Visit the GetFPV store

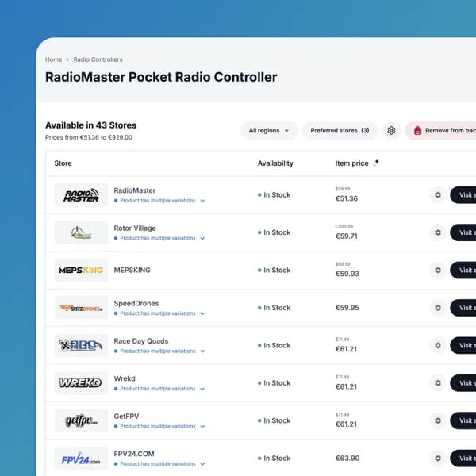pyautogui.click(x=463, y=420)
